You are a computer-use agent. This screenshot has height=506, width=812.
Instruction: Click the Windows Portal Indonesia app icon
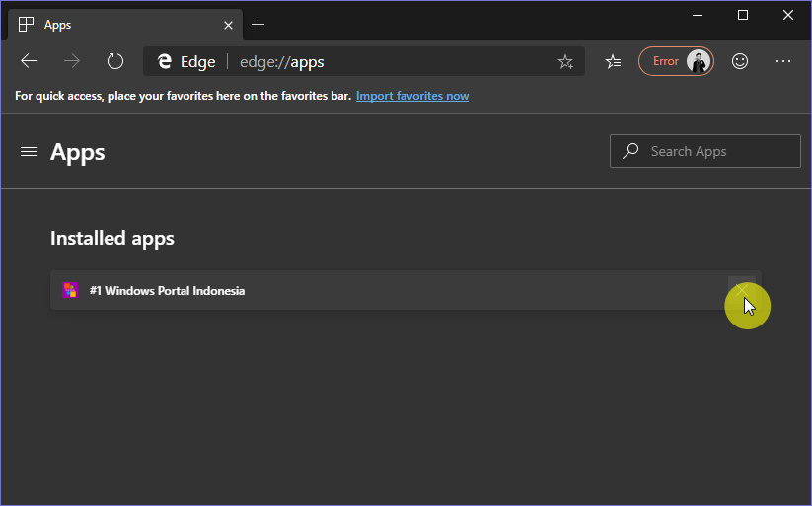click(70, 290)
